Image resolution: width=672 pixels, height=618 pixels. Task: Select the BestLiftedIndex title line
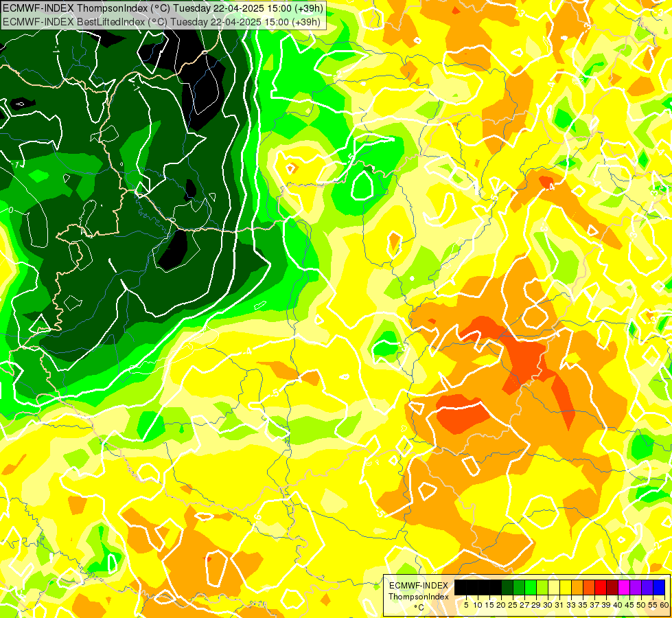pyautogui.click(x=161, y=21)
